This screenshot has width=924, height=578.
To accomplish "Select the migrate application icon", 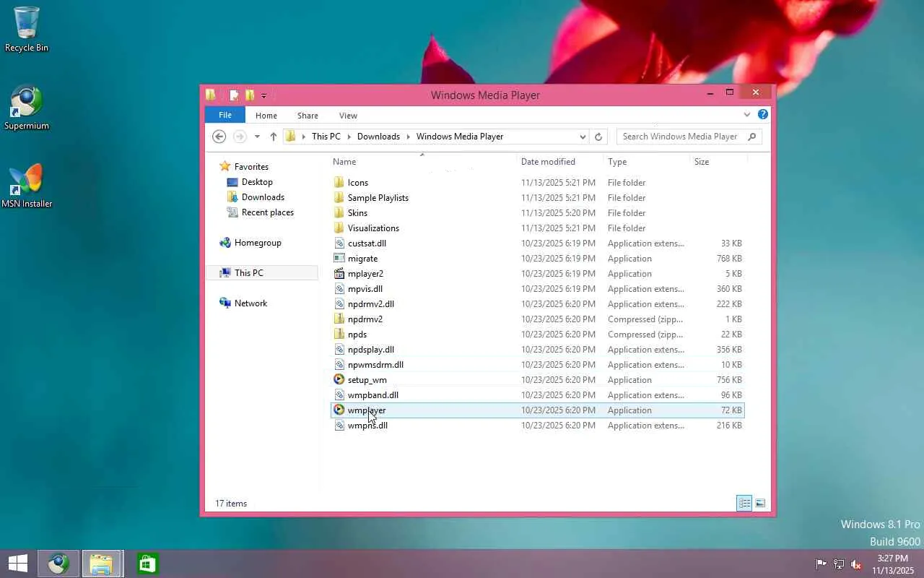I will pos(339,258).
